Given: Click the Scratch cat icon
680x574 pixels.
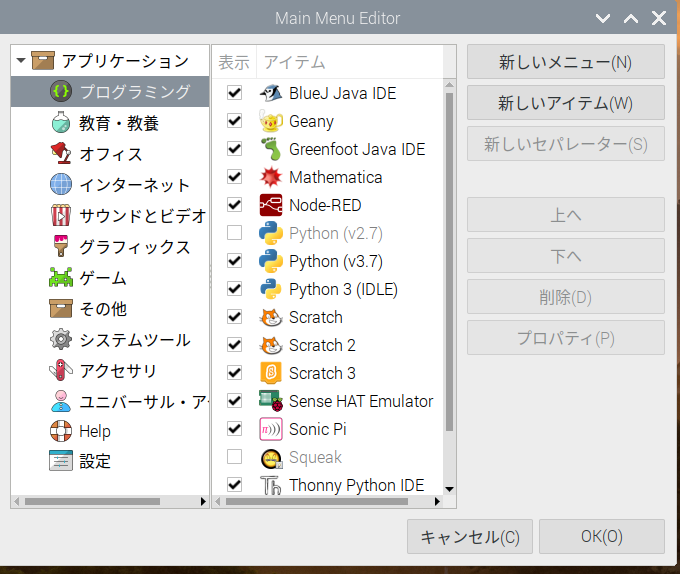Looking at the screenshot, I should [x=271, y=317].
